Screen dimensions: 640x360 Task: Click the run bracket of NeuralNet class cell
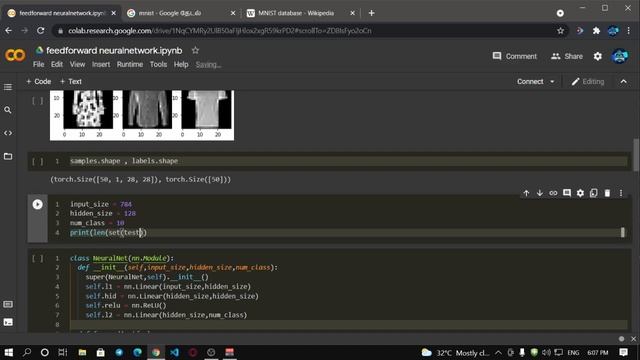[38, 258]
